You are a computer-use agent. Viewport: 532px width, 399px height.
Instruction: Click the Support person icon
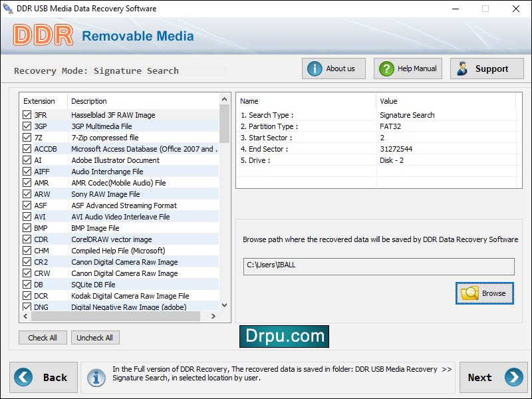[x=464, y=68]
